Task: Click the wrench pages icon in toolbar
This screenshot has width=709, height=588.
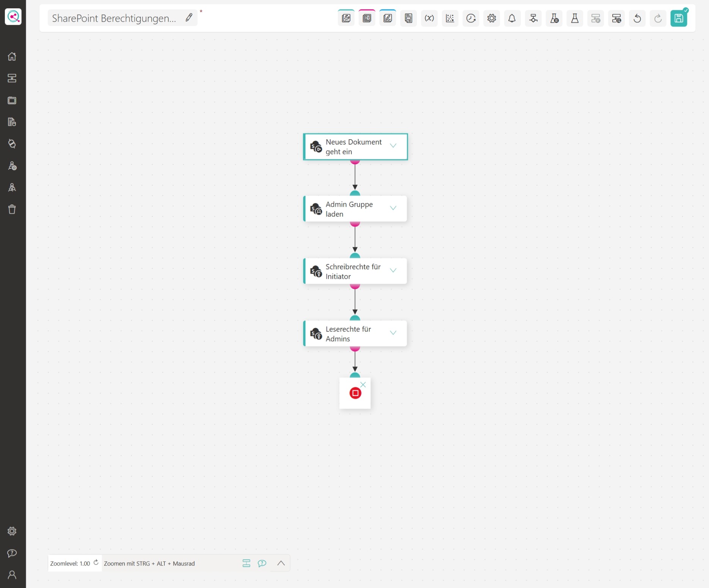Action: (346, 18)
